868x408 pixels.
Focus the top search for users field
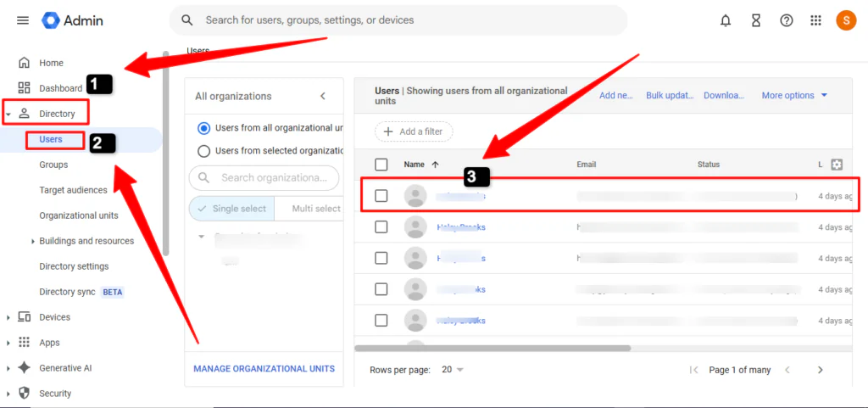click(398, 20)
